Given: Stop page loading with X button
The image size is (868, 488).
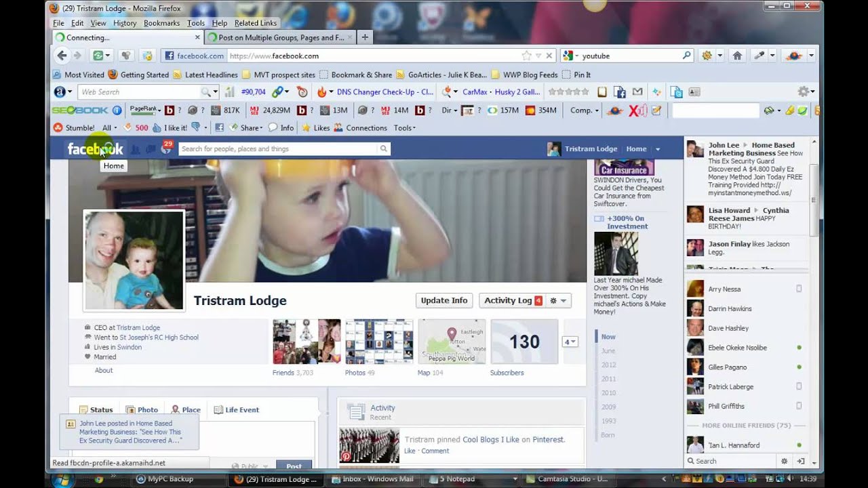Looking at the screenshot, I should click(549, 56).
